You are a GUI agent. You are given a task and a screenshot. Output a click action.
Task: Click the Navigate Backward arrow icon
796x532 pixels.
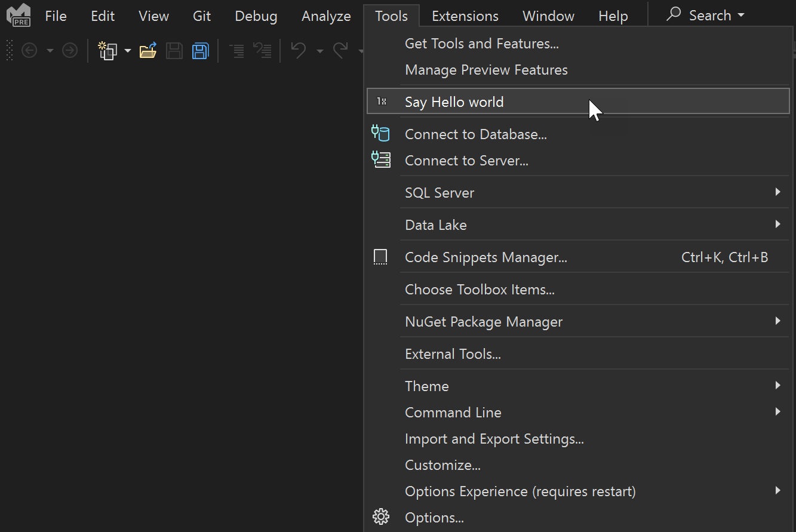click(x=29, y=50)
